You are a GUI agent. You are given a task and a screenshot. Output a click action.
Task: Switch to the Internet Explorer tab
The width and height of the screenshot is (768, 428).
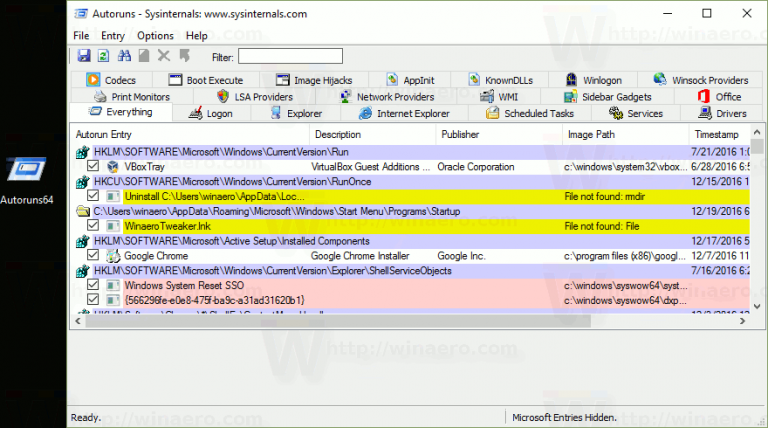404,114
